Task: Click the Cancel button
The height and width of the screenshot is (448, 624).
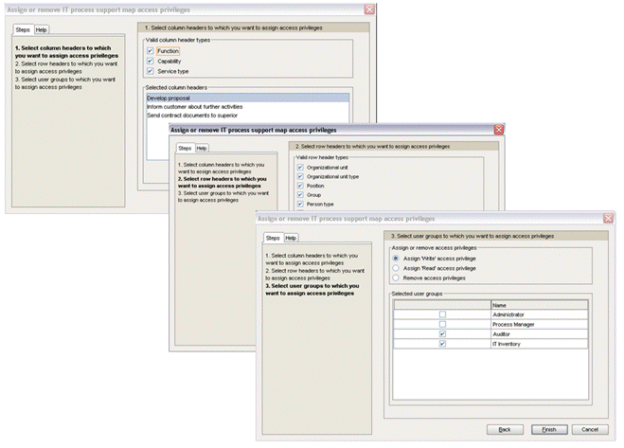Action: tap(590, 430)
